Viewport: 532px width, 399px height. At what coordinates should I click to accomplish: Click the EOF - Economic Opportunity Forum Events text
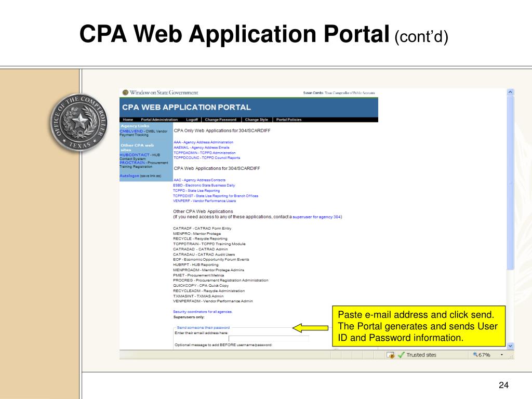(x=211, y=260)
